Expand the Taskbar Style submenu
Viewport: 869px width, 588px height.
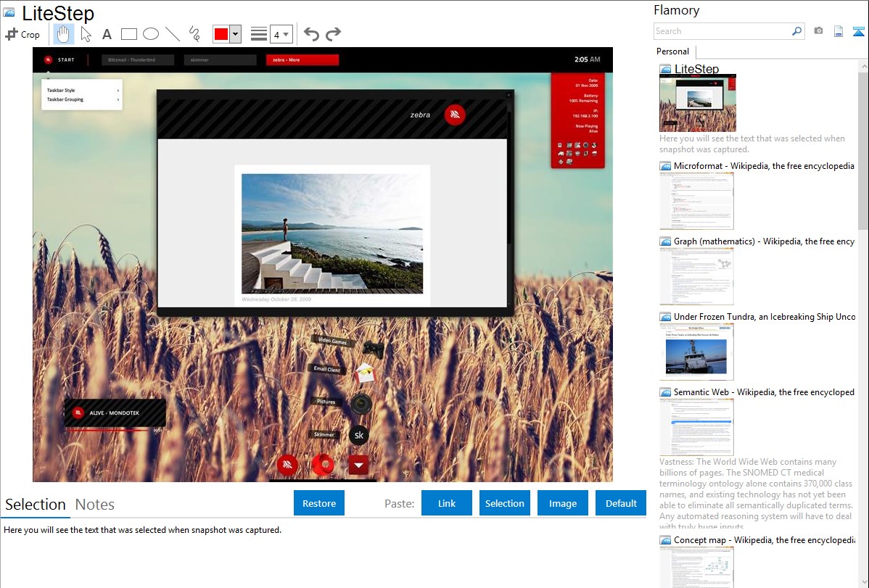tap(82, 90)
